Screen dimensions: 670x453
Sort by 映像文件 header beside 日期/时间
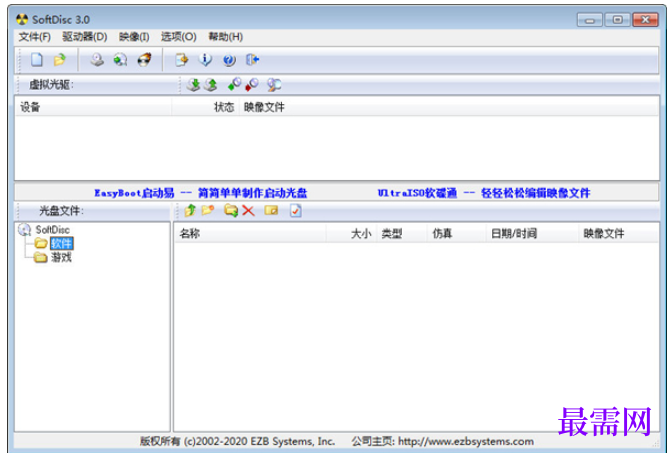tap(618, 234)
